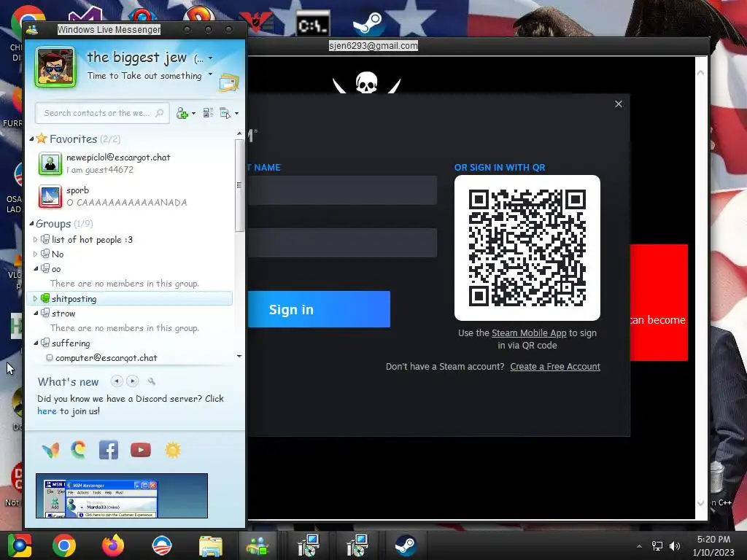Open the Add contact dropdown arrow
The width and height of the screenshot is (747, 560).
click(193, 113)
